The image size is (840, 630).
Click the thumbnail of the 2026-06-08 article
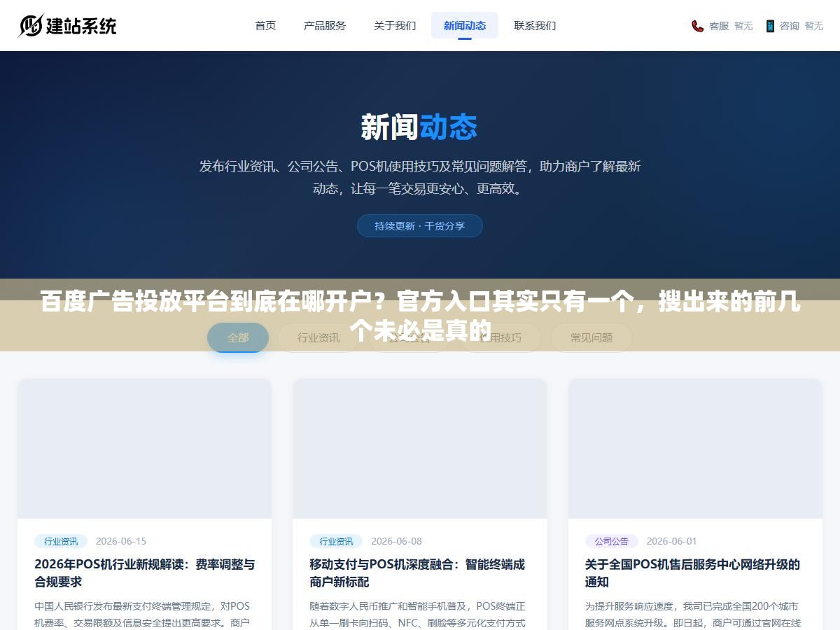tap(420, 449)
